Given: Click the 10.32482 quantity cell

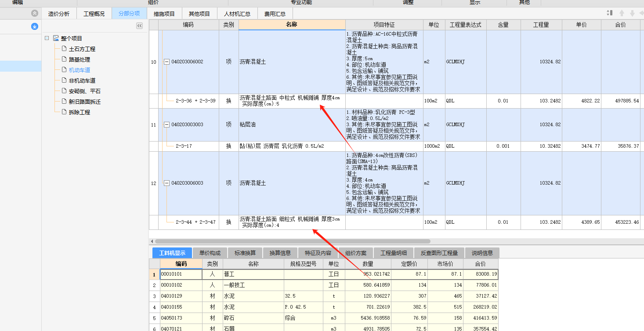Looking at the screenshot, I should click(x=542, y=146).
